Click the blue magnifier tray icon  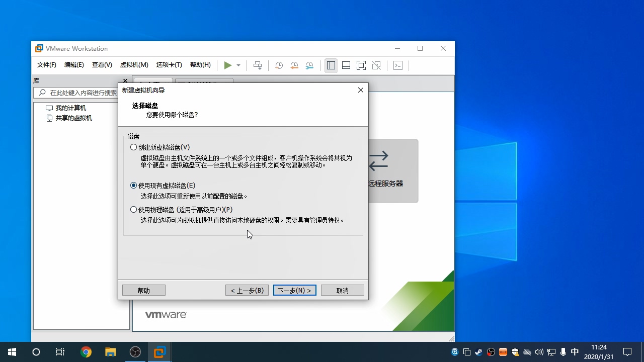(x=455, y=352)
